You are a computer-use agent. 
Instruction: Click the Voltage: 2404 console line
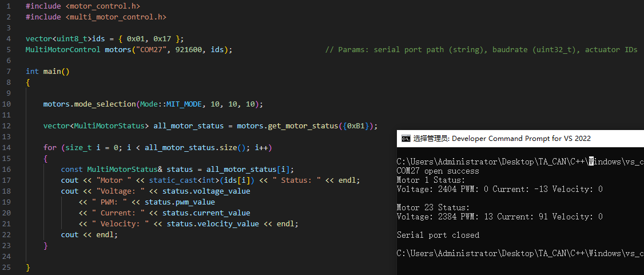coord(500,190)
